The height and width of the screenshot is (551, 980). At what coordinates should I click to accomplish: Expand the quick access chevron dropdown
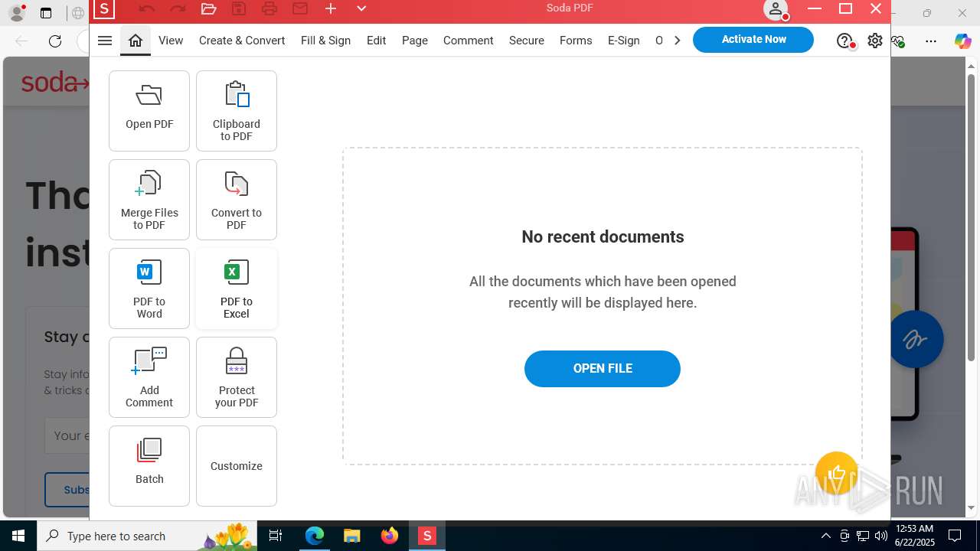361,9
